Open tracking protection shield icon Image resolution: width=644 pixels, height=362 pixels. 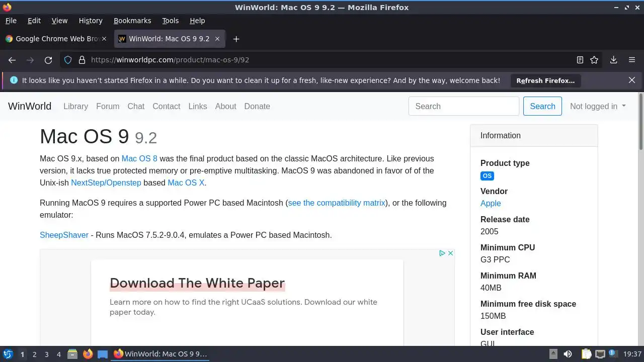[68, 60]
